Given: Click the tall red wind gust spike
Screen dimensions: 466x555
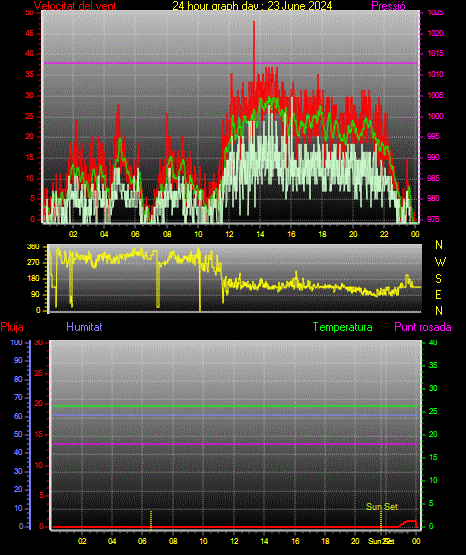Looking at the screenshot, I should pos(254,42).
